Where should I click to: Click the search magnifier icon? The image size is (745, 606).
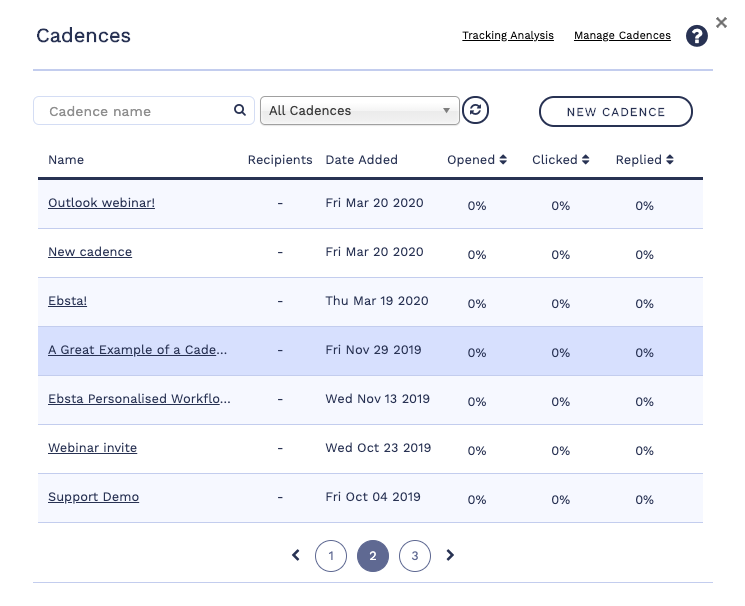(240, 111)
